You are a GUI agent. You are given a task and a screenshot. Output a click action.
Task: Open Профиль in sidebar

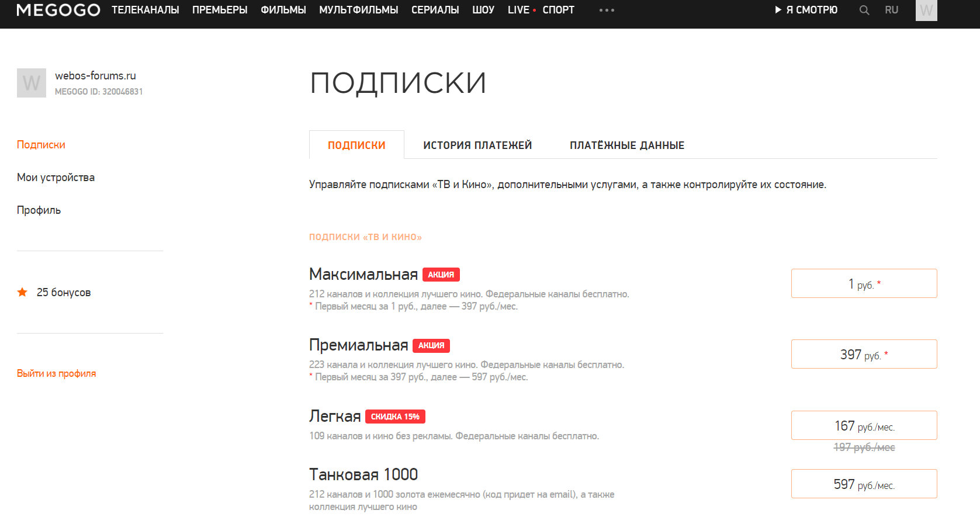click(39, 210)
